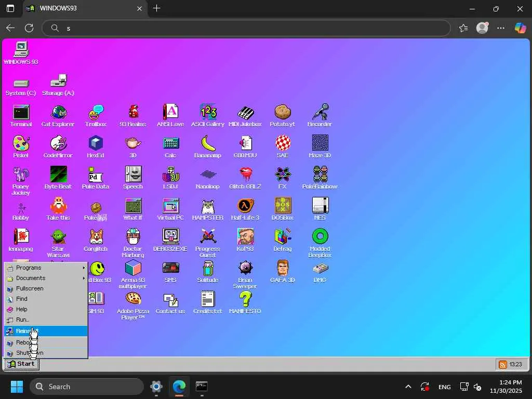Open a new browser tab
532x399 pixels.
pyautogui.click(x=156, y=8)
